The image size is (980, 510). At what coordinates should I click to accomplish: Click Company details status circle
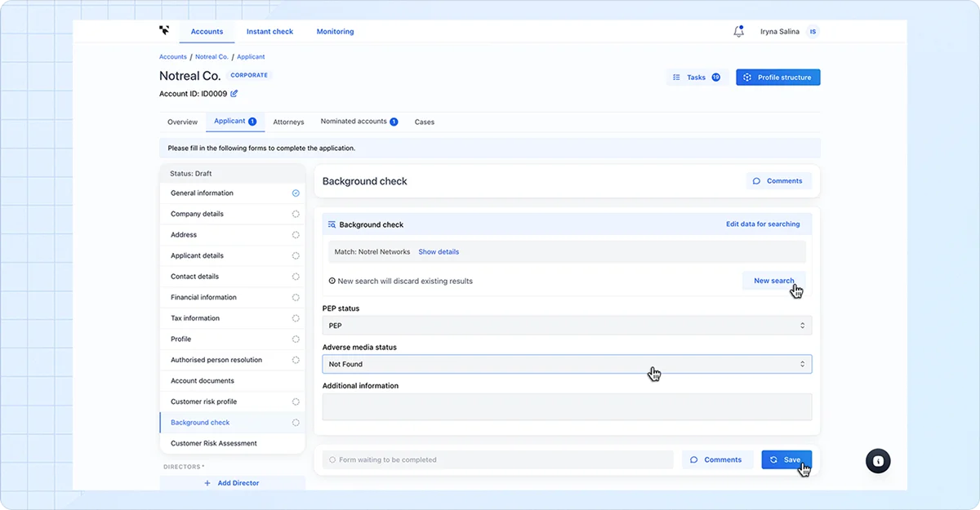(x=296, y=214)
